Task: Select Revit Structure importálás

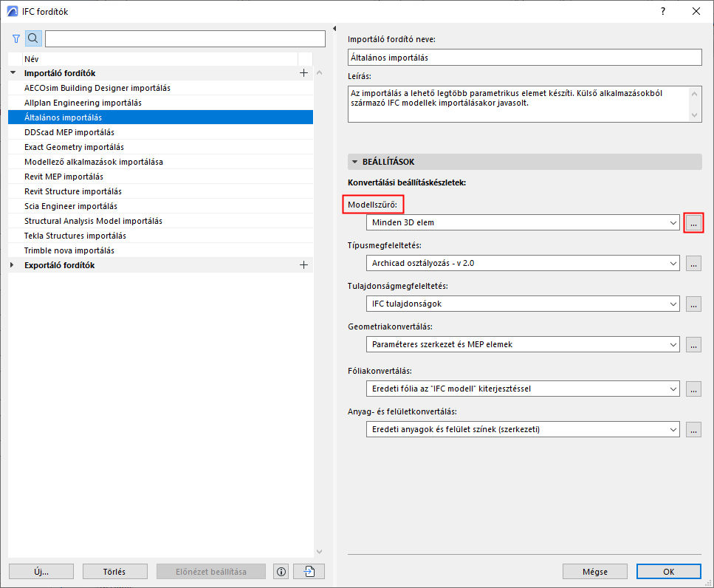Action: (160, 191)
